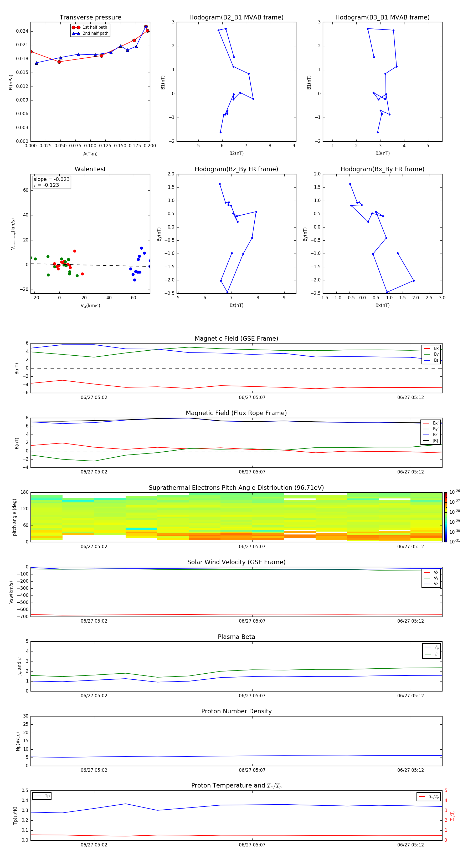Click the 'Hodogram(Bz_By FR frame)' title

tap(236, 169)
